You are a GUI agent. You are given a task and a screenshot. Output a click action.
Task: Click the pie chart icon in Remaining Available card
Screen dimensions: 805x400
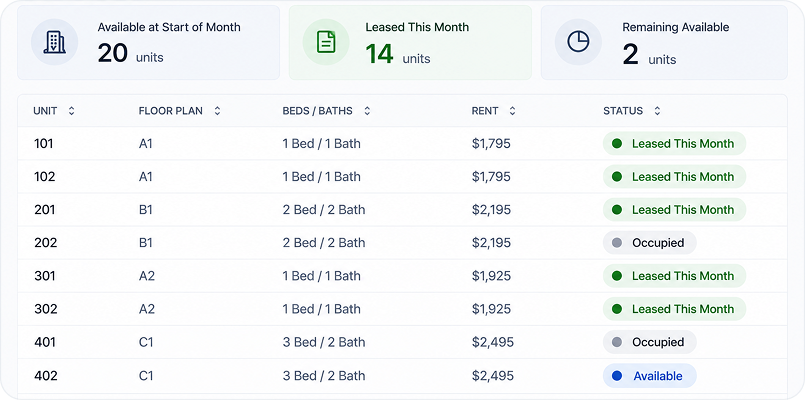pyautogui.click(x=578, y=42)
